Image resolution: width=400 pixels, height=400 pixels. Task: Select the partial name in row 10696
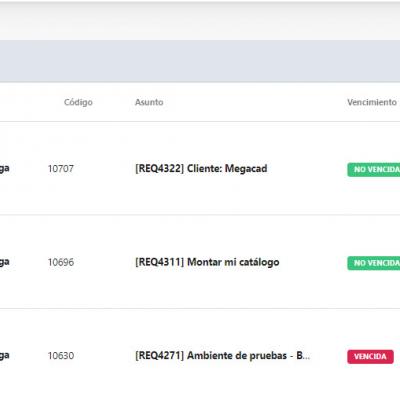click(x=4, y=262)
